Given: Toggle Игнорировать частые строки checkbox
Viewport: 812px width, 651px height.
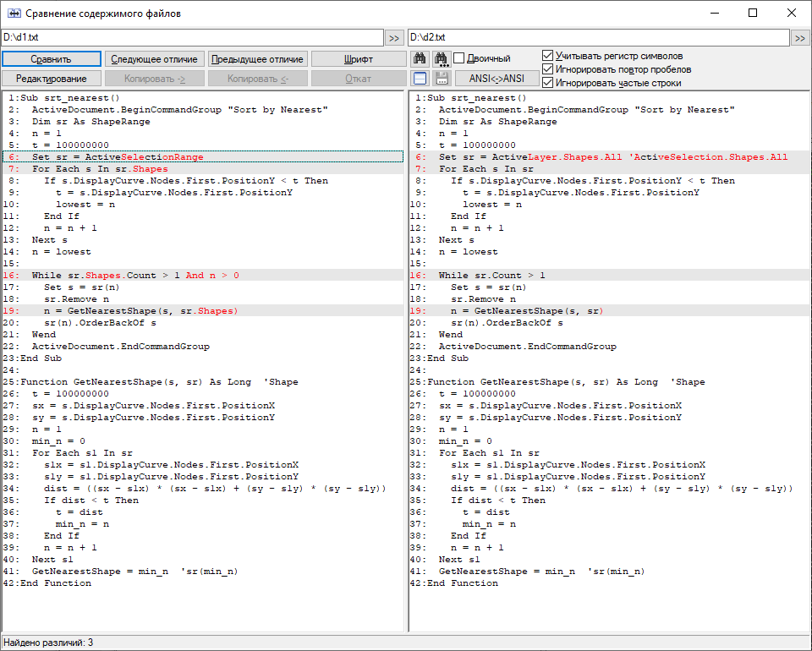Looking at the screenshot, I should click(x=548, y=83).
